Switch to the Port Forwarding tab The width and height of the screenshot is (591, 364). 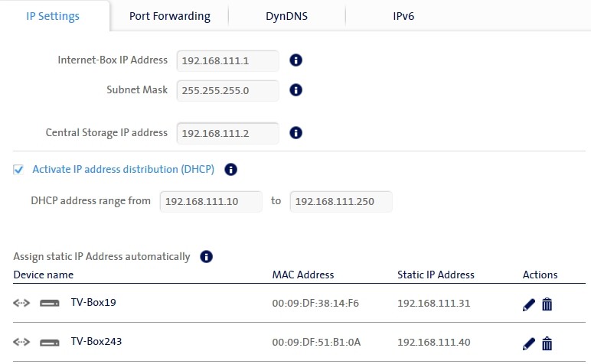coord(169,16)
